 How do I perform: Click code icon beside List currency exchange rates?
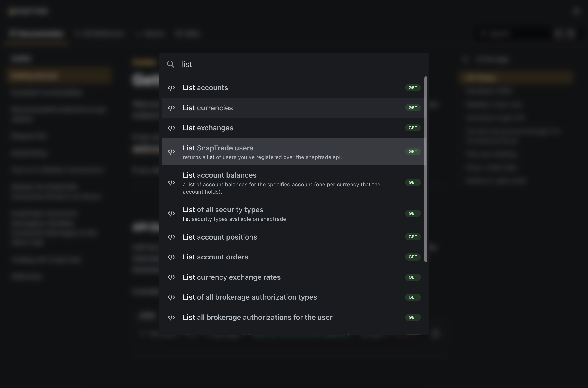171,277
